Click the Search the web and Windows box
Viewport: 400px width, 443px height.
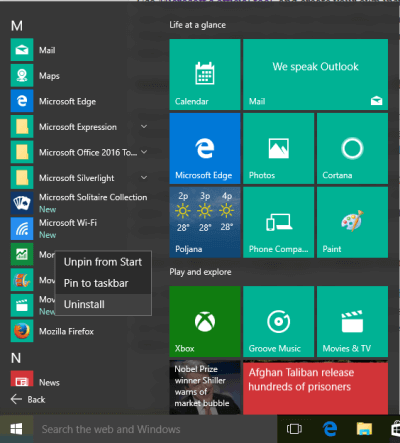pos(155,429)
